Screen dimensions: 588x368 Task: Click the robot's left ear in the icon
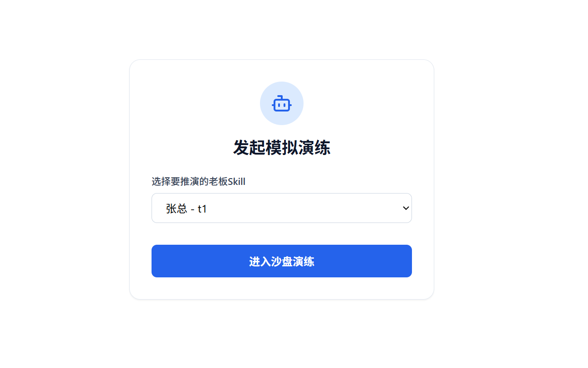tap(273, 105)
